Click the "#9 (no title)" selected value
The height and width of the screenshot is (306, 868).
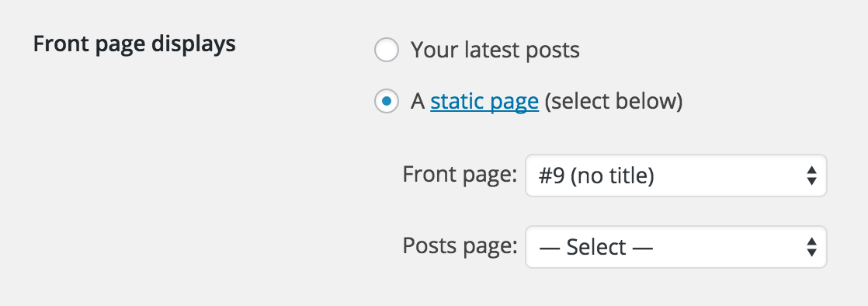pos(596,176)
